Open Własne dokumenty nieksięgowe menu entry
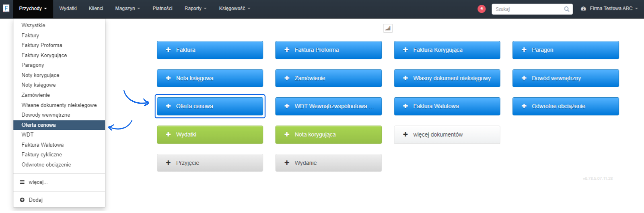Image resolution: width=644 pixels, height=213 pixels. (59, 105)
